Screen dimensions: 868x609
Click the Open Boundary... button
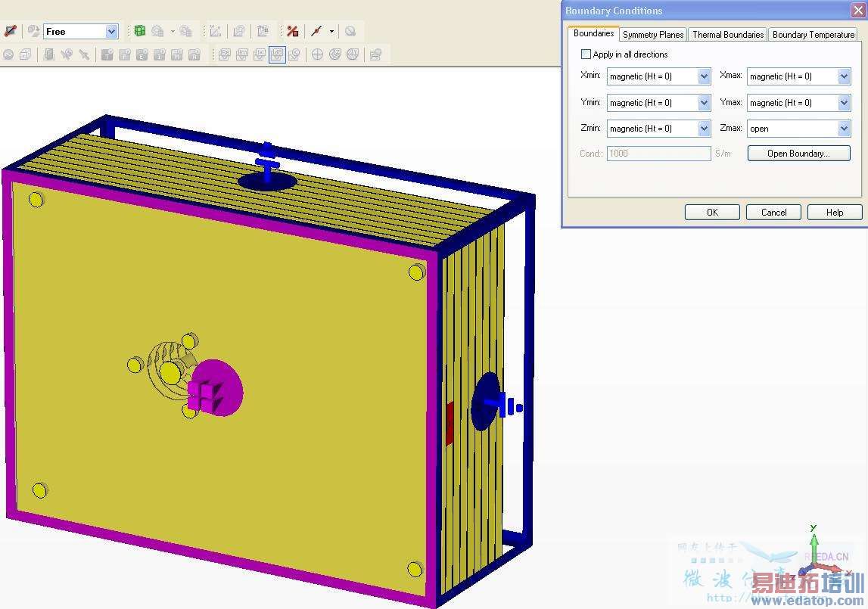(799, 154)
